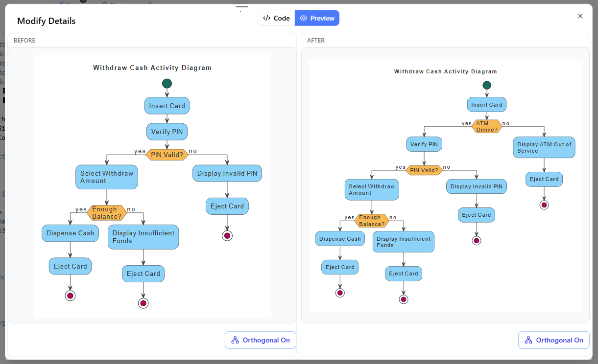598x364 pixels.
Task: Click Display Invalid PIN in AFTER diagram
Action: click(477, 186)
